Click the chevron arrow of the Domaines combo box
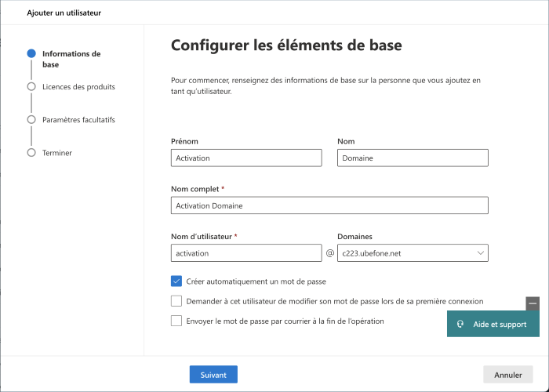This screenshot has width=549, height=392. (480, 253)
